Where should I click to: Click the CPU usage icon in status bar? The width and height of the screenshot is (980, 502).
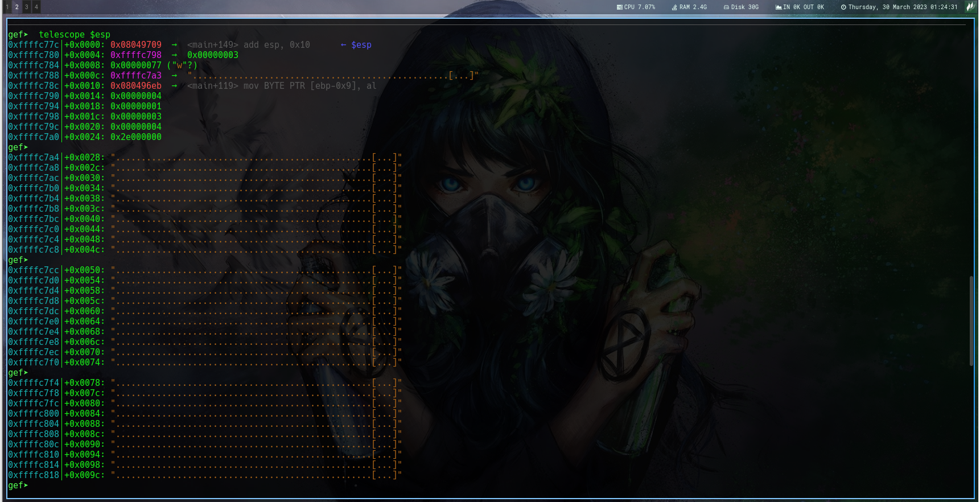point(619,7)
